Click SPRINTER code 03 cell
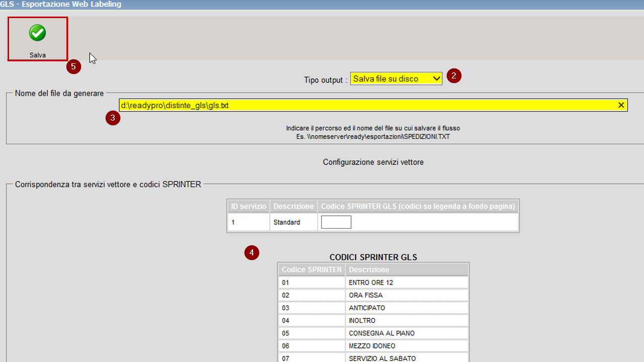This screenshot has height=362, width=644. (312, 308)
